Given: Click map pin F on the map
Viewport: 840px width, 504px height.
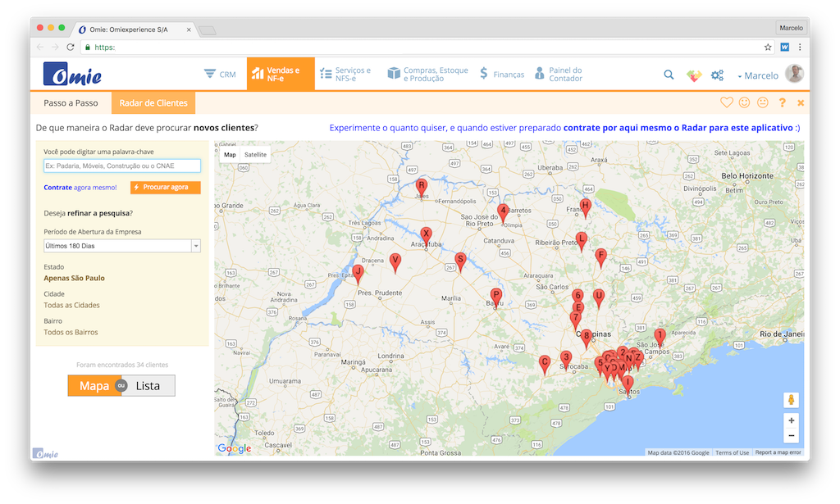Looking at the screenshot, I should coord(600,257).
